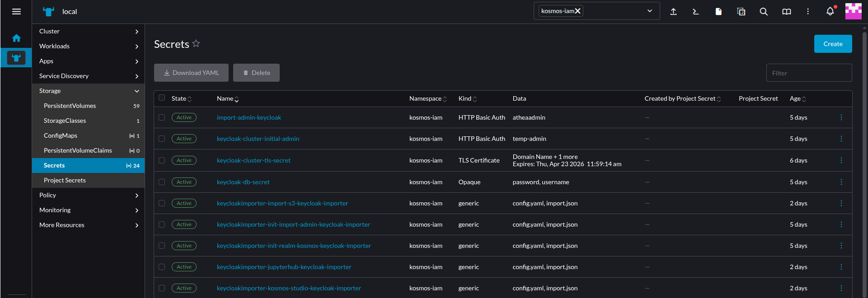This screenshot has width=868, height=298.
Task: Open the resource search magnifier icon
Action: (764, 12)
